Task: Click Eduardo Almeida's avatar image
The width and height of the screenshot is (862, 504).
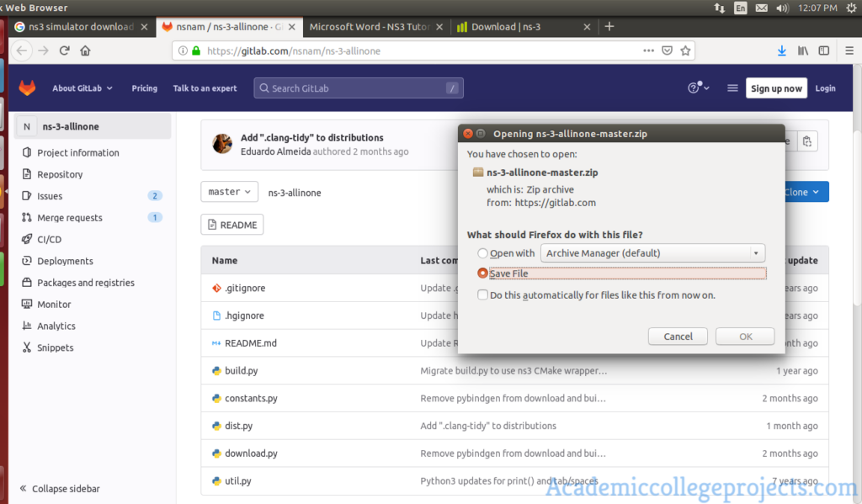Action: 222,144
